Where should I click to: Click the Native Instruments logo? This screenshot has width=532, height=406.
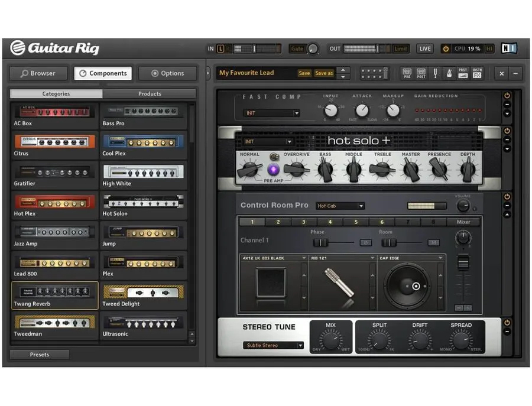[509, 48]
